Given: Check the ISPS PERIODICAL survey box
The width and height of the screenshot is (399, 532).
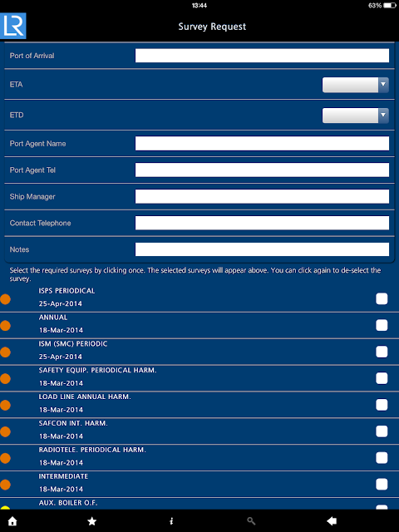Looking at the screenshot, I should coord(382,299).
